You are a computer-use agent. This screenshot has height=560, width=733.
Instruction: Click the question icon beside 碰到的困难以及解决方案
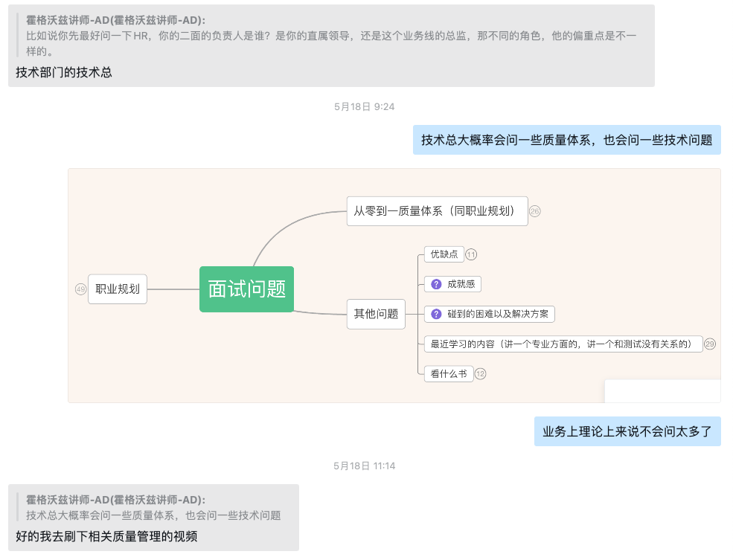pos(437,314)
